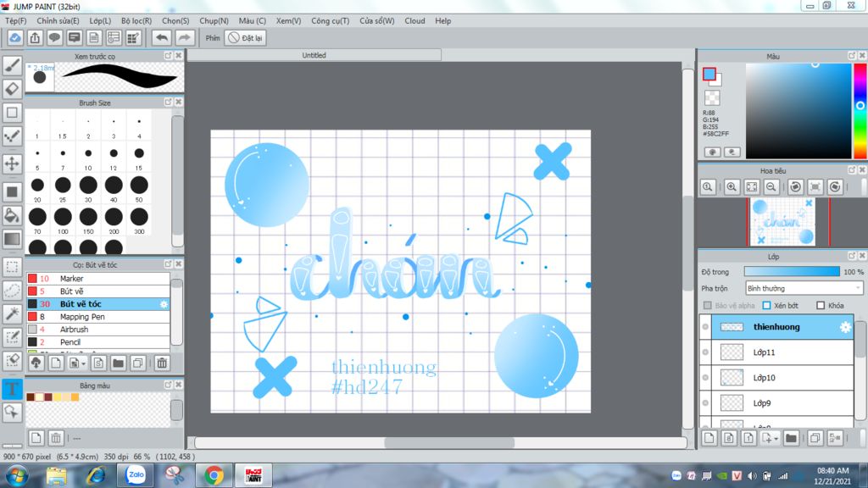
Task: Open the Công cụ(T) menu
Action: (331, 20)
